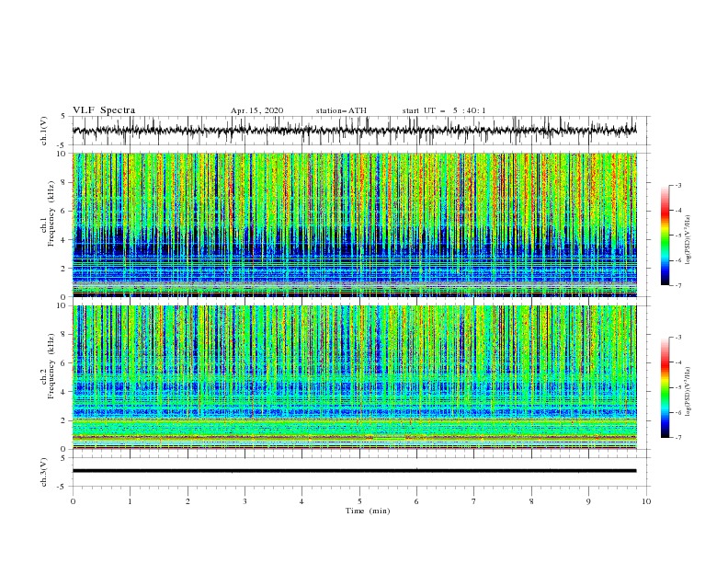Click time-axis tick label "9"

click(588, 501)
